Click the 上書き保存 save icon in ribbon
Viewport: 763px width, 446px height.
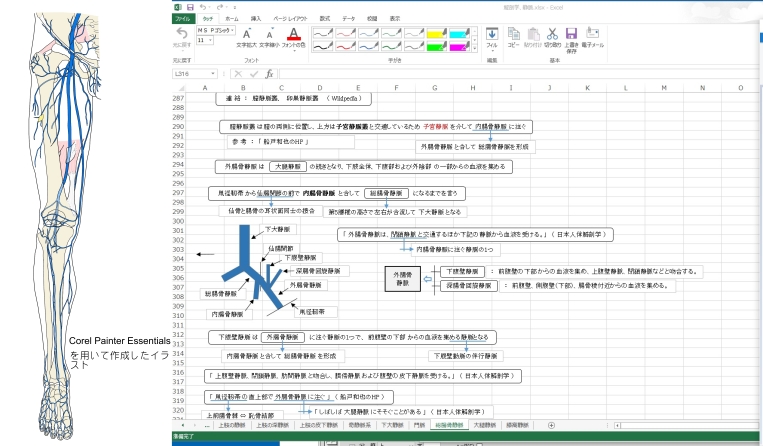(x=571, y=33)
